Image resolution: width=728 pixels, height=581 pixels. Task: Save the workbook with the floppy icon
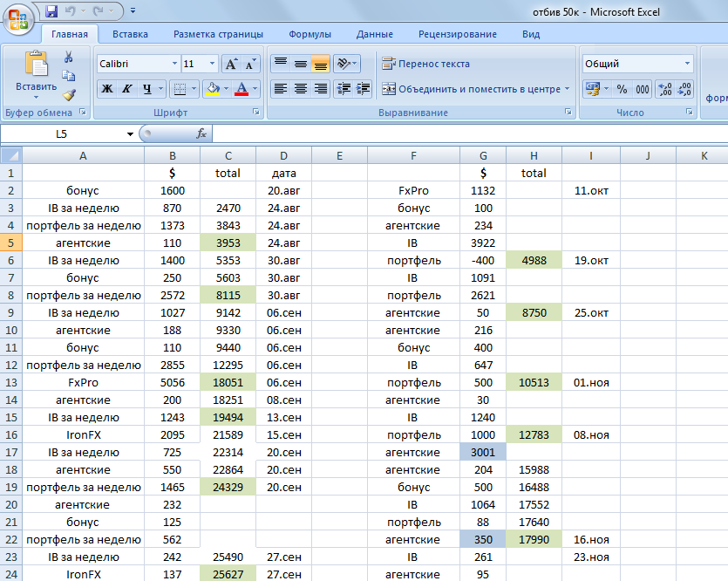51,11
